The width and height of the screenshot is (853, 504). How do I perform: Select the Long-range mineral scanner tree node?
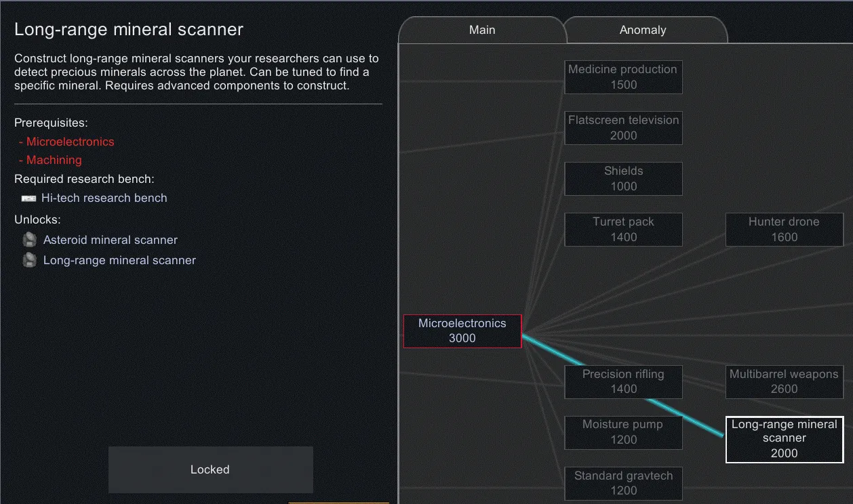(x=784, y=439)
